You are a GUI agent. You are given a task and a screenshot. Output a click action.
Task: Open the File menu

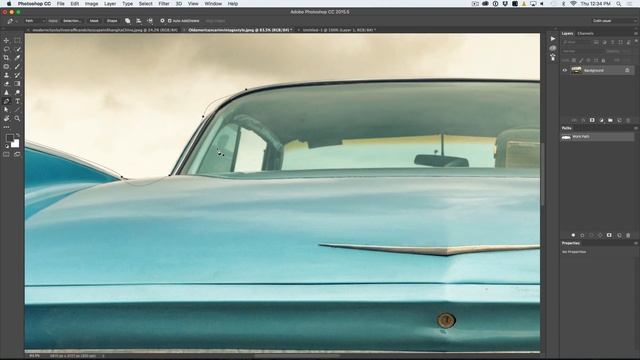pos(60,4)
